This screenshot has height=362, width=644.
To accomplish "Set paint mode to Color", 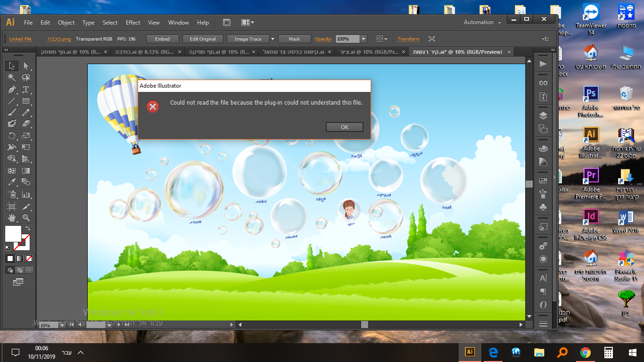I will pos(10,258).
